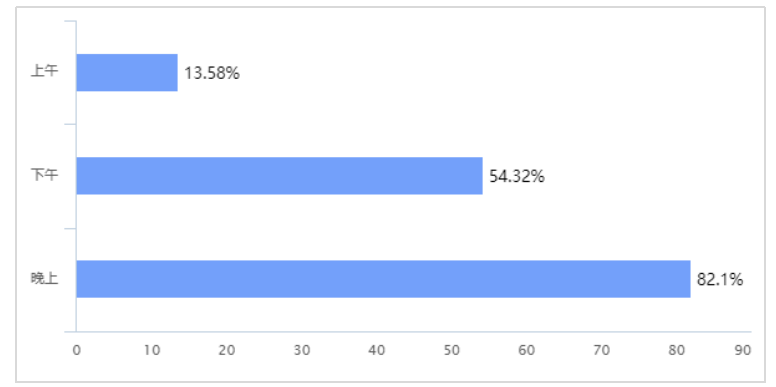Select the 54.32% data label
The width and height of the screenshot is (776, 387).
click(x=517, y=176)
